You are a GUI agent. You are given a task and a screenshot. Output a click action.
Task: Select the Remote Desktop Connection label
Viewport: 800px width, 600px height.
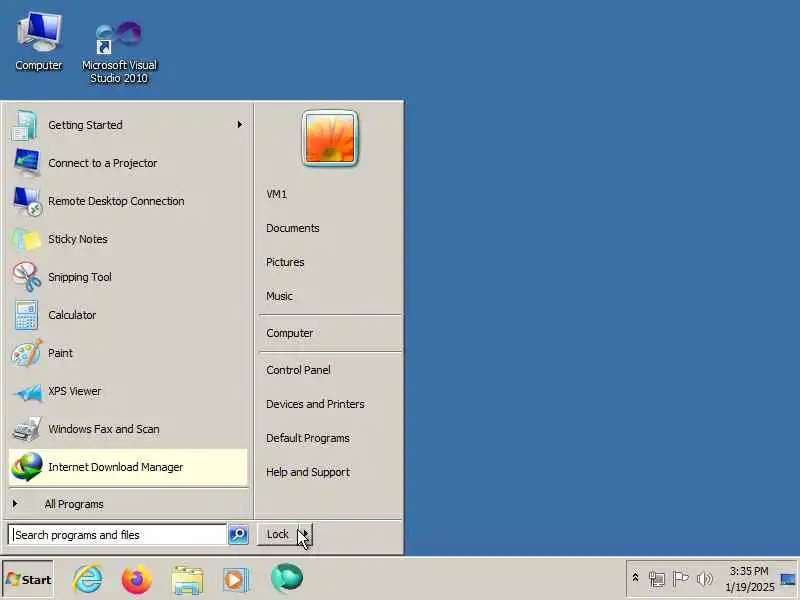(x=116, y=201)
